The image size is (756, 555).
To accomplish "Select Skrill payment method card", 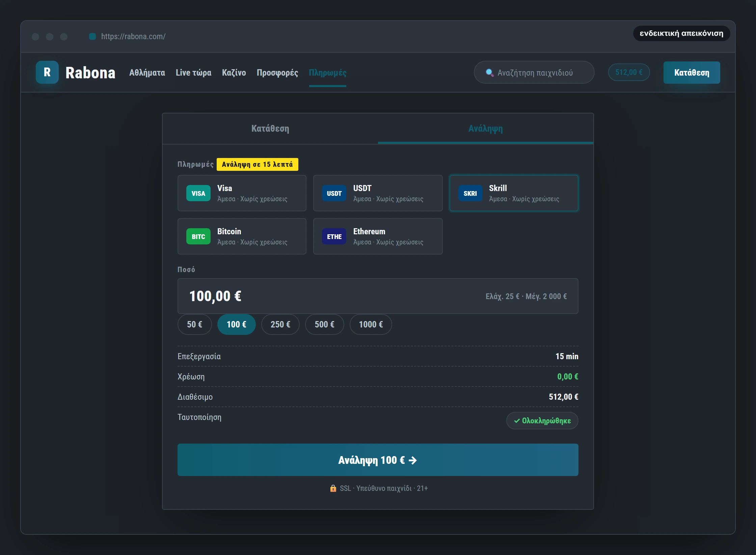I will [514, 193].
